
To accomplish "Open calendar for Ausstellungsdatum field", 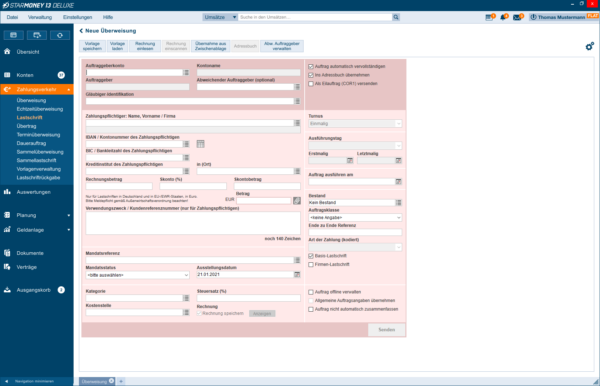I will point(297,275).
